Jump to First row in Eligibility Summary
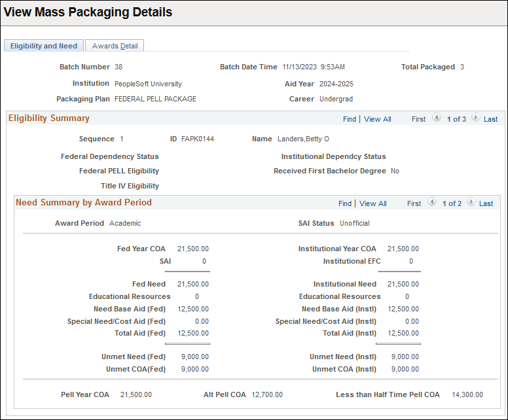Image resolution: width=508 pixels, height=420 pixels. (x=419, y=119)
